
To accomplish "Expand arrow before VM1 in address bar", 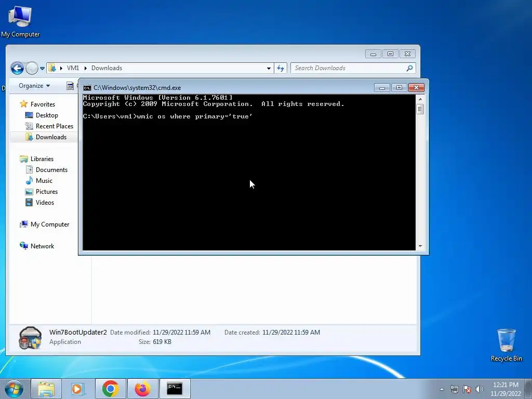I will 61,68.
